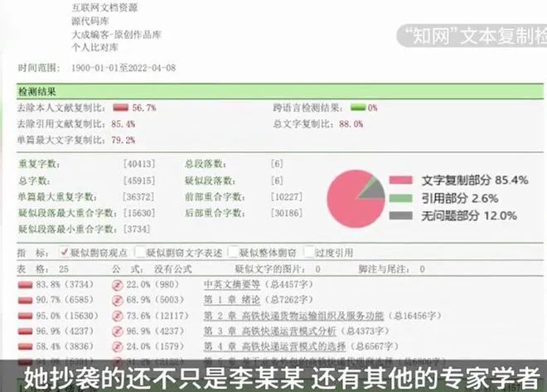
Task: Select 总字数 value [45915]
Action: pyautogui.click(x=139, y=181)
